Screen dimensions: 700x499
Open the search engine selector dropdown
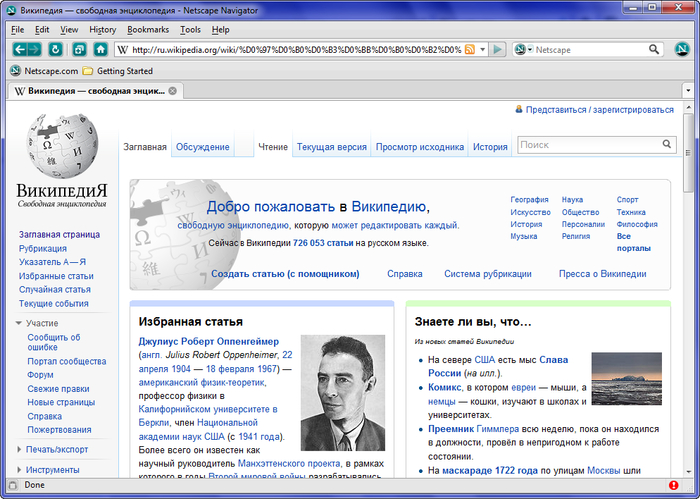tap(528, 49)
